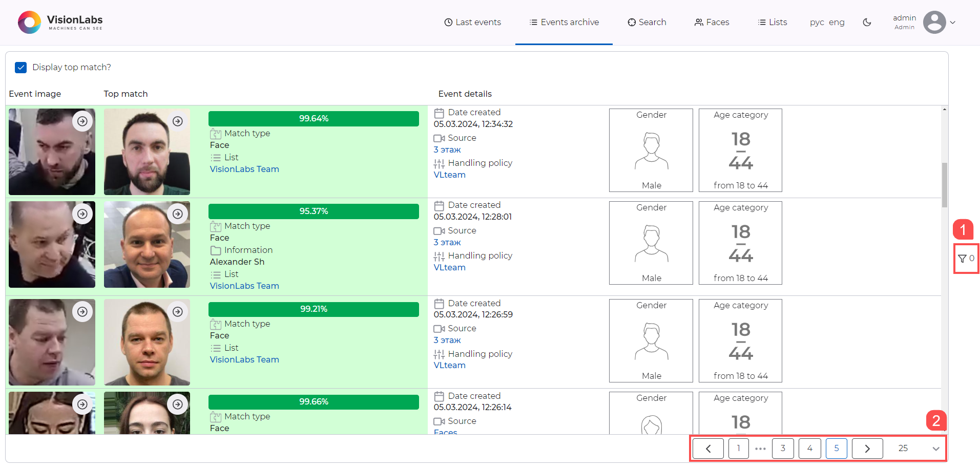The image size is (980, 469).
Task: Click the VisionLabs logo
Action: (60, 22)
